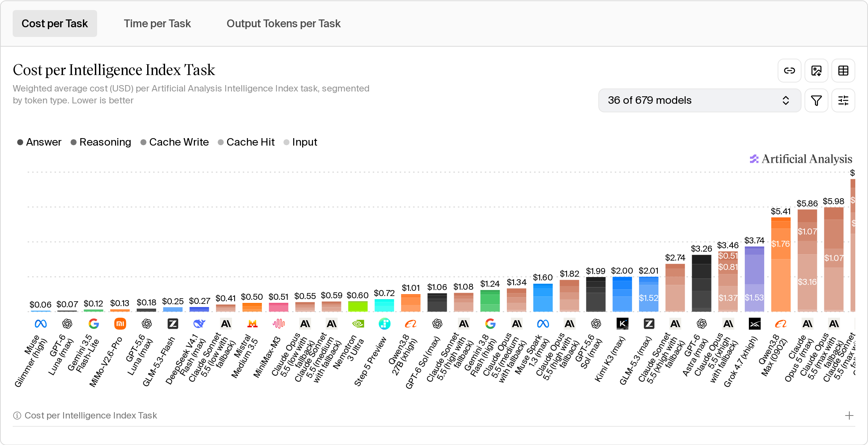Screen dimensions: 868x445
Task: Toggle the Cache Hit legend series
Action: pyautogui.click(x=246, y=142)
